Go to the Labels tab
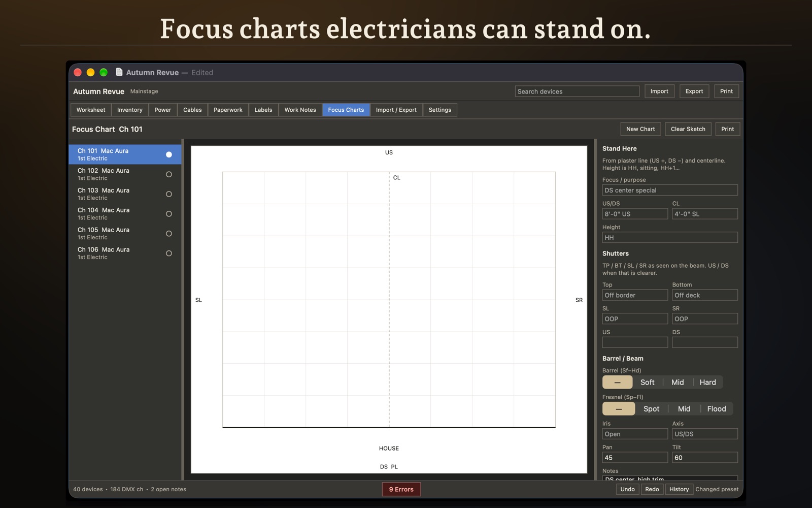The image size is (812, 508). click(263, 110)
